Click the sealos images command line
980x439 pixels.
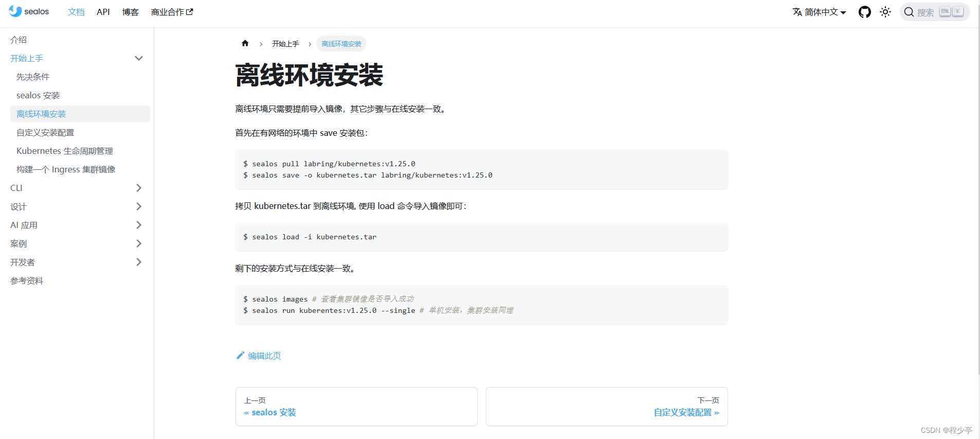pos(329,299)
